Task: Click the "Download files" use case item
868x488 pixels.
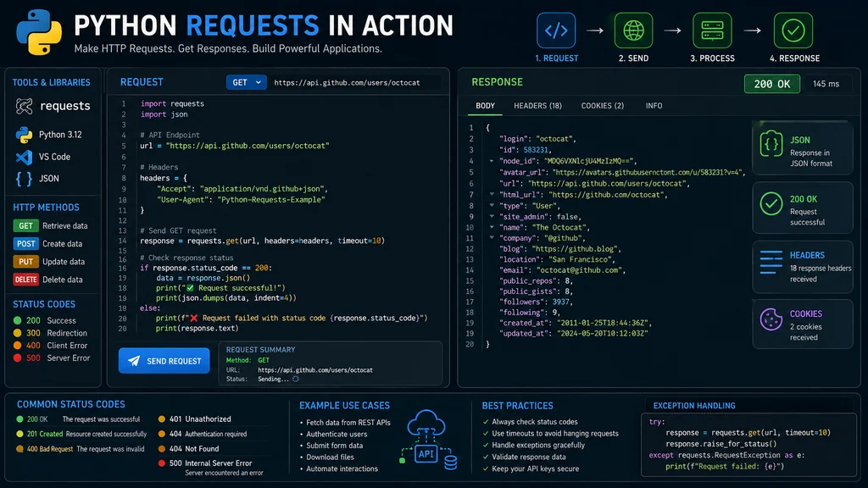Action: (x=330, y=457)
